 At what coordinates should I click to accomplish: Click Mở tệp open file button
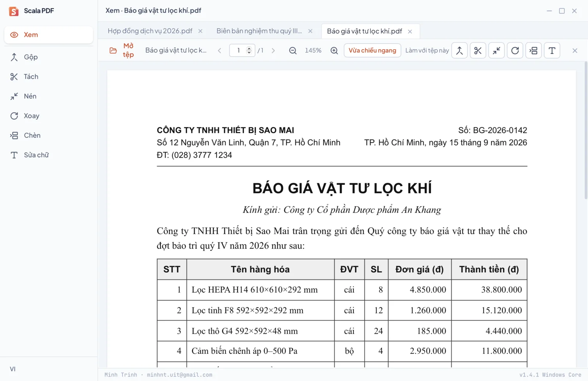(x=122, y=50)
